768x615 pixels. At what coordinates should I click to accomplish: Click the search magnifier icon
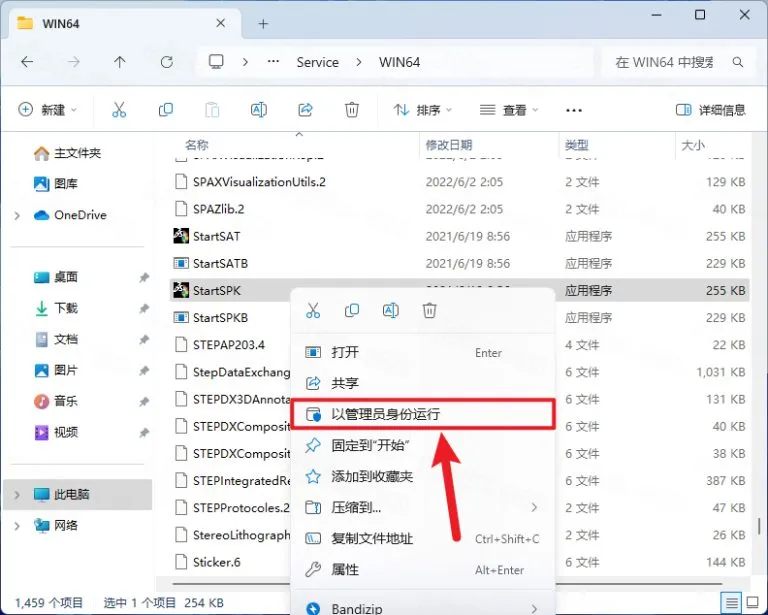738,62
